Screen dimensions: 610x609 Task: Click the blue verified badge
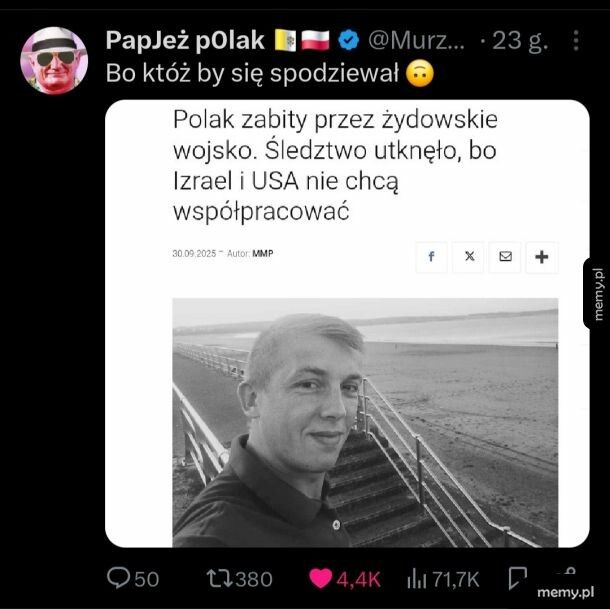[x=349, y=40]
